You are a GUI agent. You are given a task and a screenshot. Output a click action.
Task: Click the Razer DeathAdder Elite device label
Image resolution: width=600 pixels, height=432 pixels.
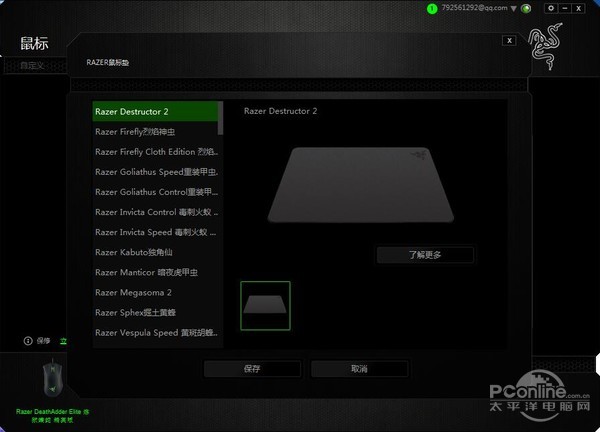52,416
